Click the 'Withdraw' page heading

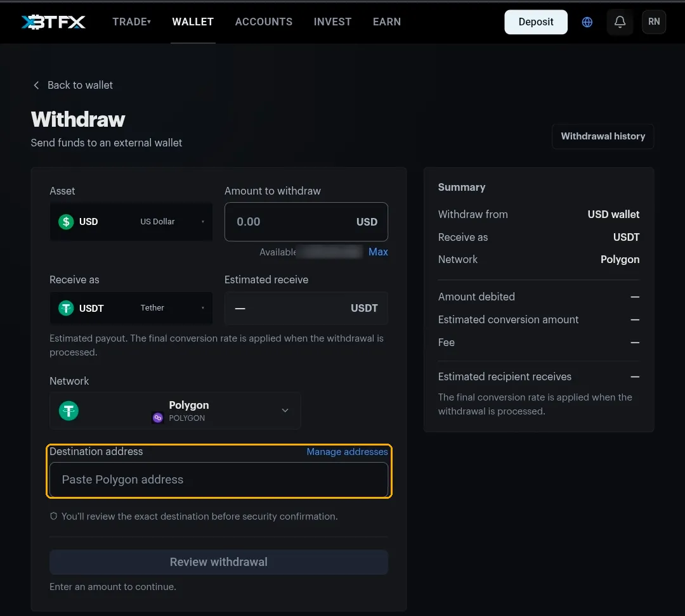point(78,119)
